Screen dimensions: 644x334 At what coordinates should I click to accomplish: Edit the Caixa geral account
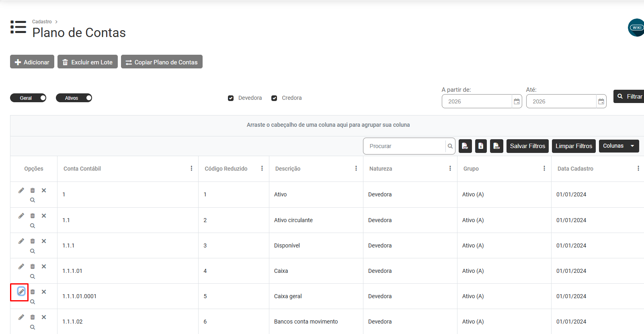point(21,291)
